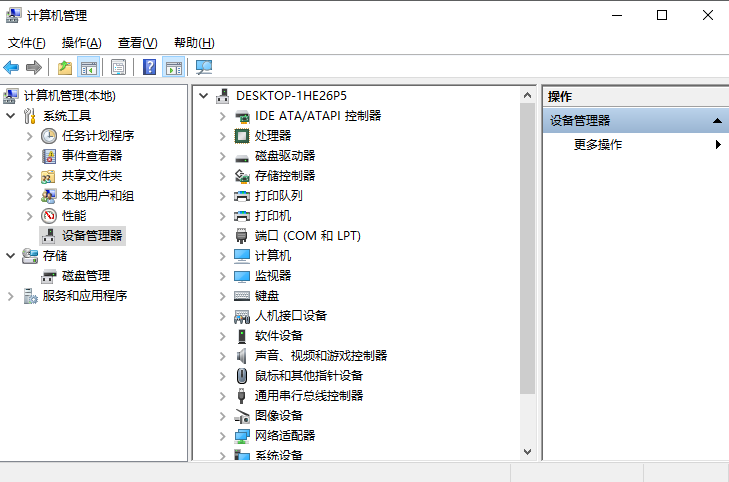Screen dimensions: 729x482
Task: Toggle the show/hide console tree button
Action: coord(89,67)
